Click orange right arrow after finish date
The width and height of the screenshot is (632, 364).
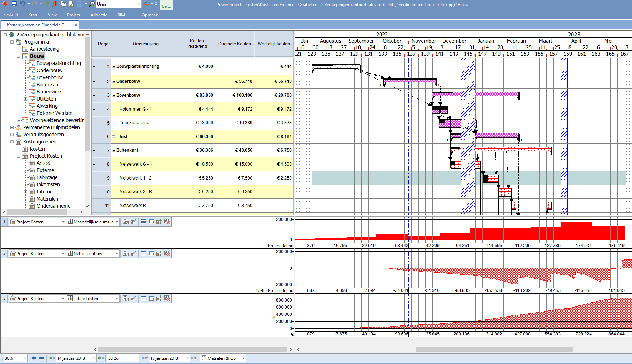[x=194, y=358]
